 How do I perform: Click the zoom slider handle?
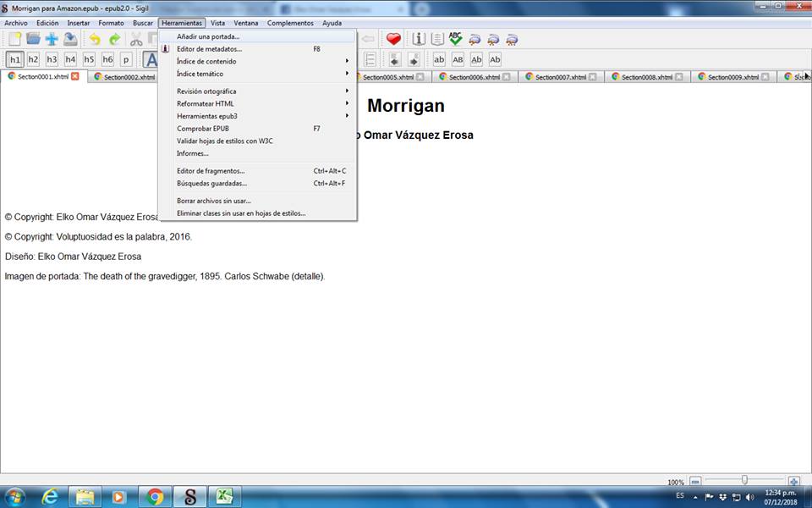744,481
